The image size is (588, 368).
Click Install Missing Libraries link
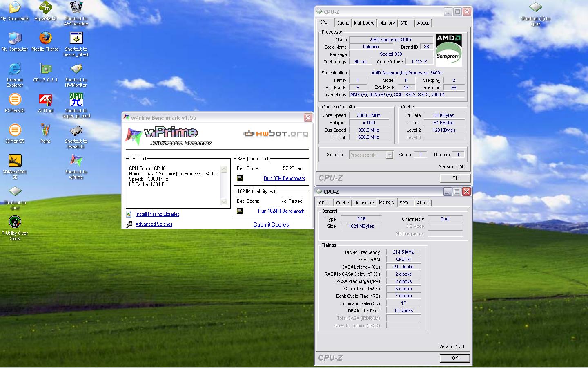(157, 214)
